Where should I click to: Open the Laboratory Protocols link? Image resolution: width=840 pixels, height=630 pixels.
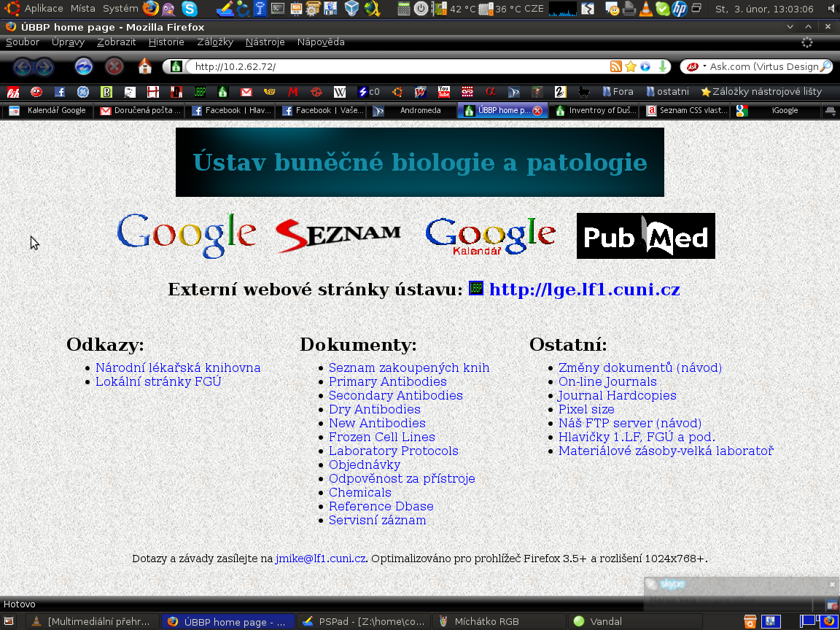(393, 451)
